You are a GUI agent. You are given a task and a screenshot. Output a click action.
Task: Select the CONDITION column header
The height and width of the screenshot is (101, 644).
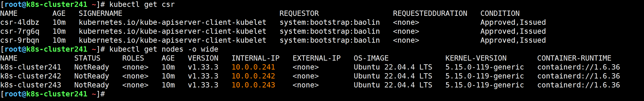click(500, 14)
